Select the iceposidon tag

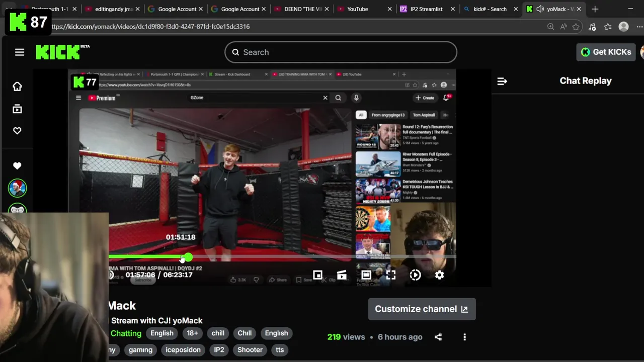[183, 350]
